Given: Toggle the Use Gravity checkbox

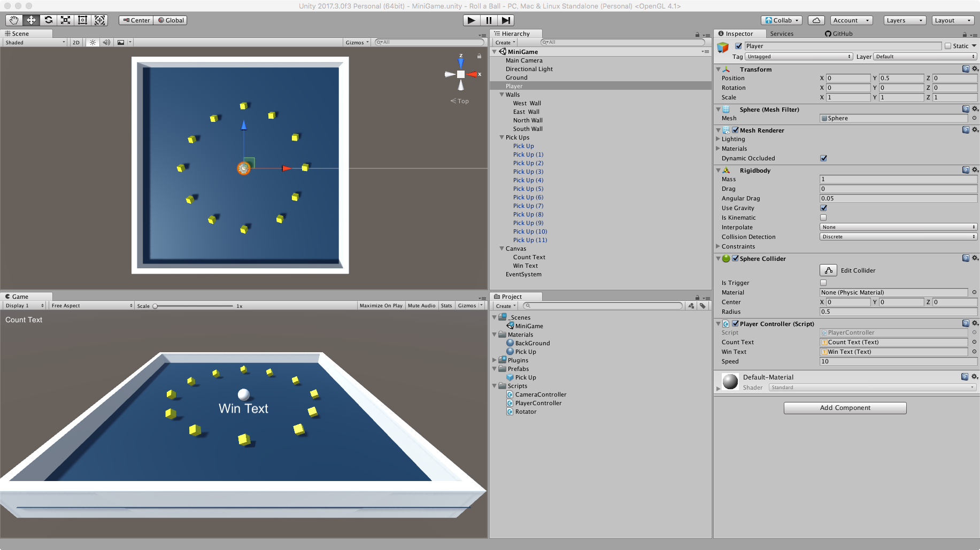Looking at the screenshot, I should point(823,208).
